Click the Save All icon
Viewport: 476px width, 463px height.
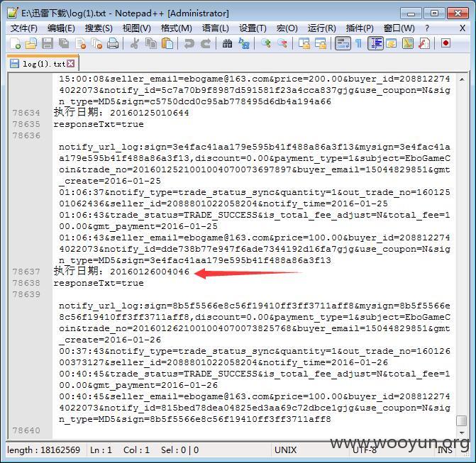64,44
